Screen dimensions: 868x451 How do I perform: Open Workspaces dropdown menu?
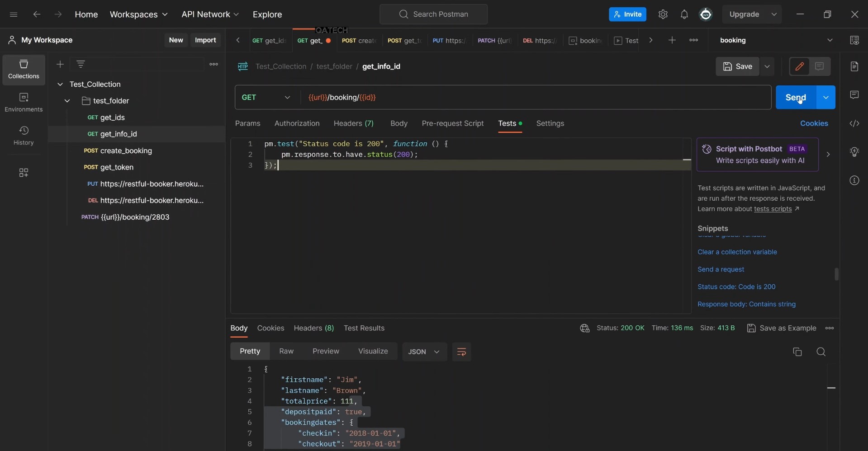138,14
